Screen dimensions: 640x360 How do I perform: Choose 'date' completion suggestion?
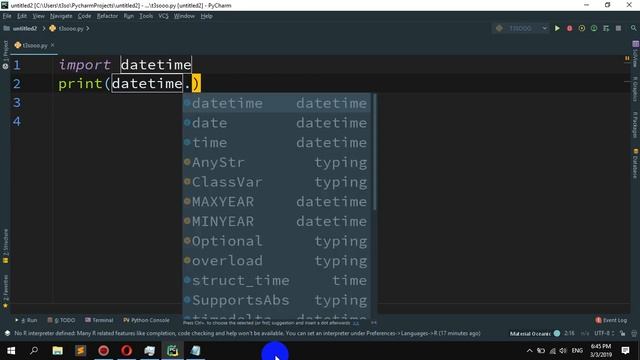(277, 123)
